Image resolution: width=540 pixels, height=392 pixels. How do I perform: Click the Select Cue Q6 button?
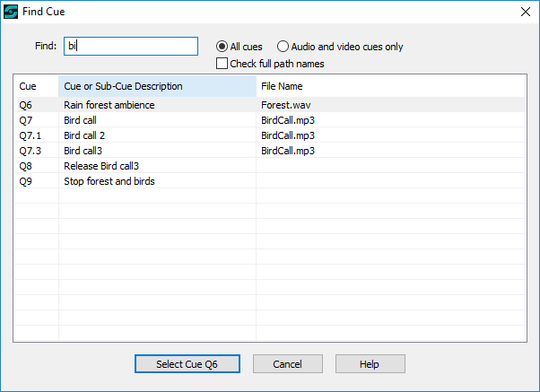point(187,364)
